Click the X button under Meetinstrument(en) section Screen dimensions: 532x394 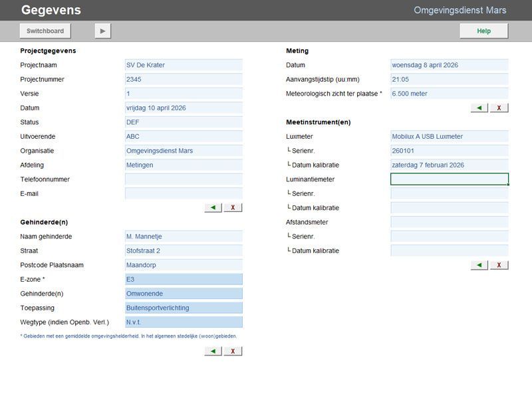(499, 265)
